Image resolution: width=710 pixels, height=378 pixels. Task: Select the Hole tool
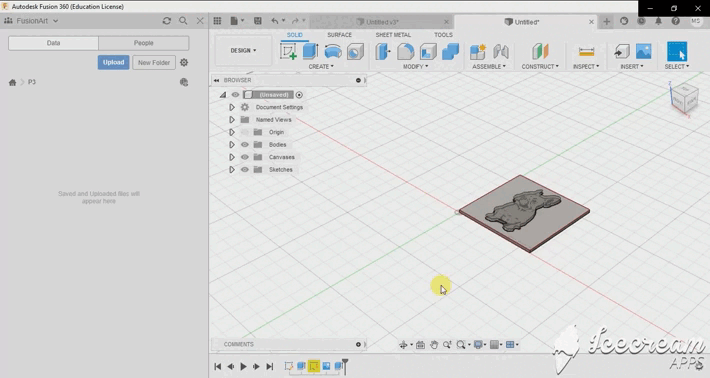point(355,52)
